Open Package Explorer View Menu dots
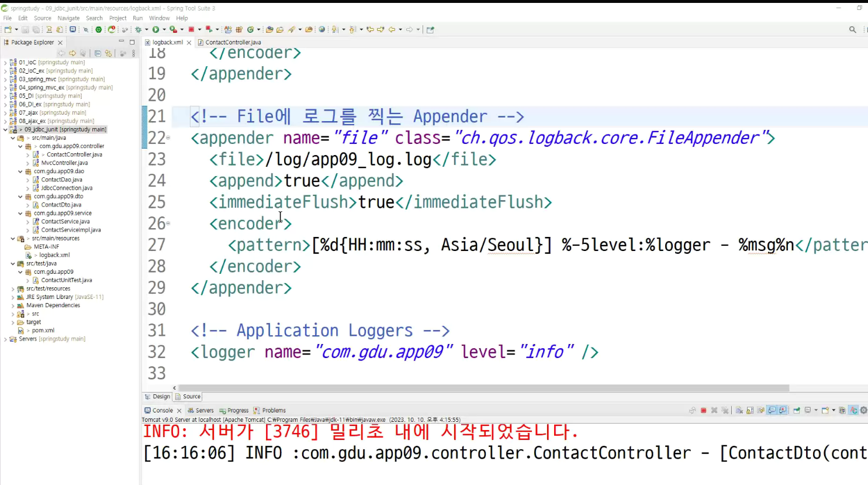The height and width of the screenshot is (485, 868). pos(134,53)
